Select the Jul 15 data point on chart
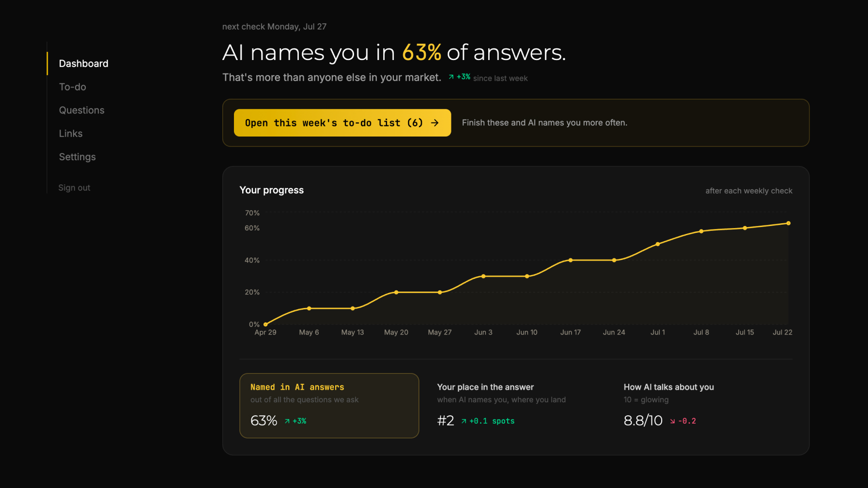Viewport: 868px width, 488px height. [745, 228]
